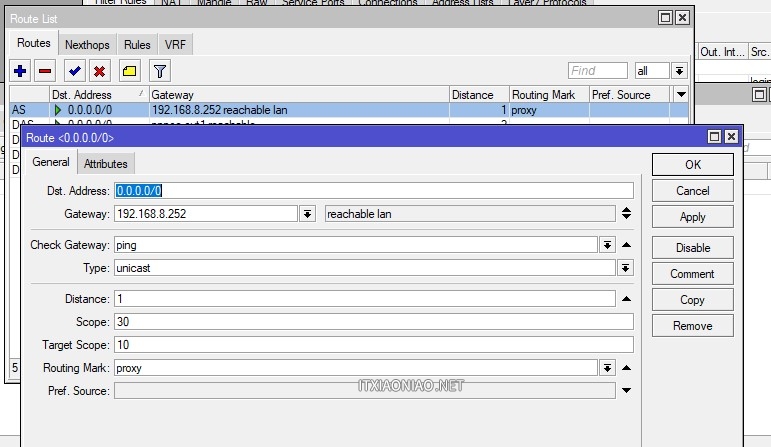Enable route using blue checkmark icon
Screen dimensions: 771x447
click(x=75, y=71)
